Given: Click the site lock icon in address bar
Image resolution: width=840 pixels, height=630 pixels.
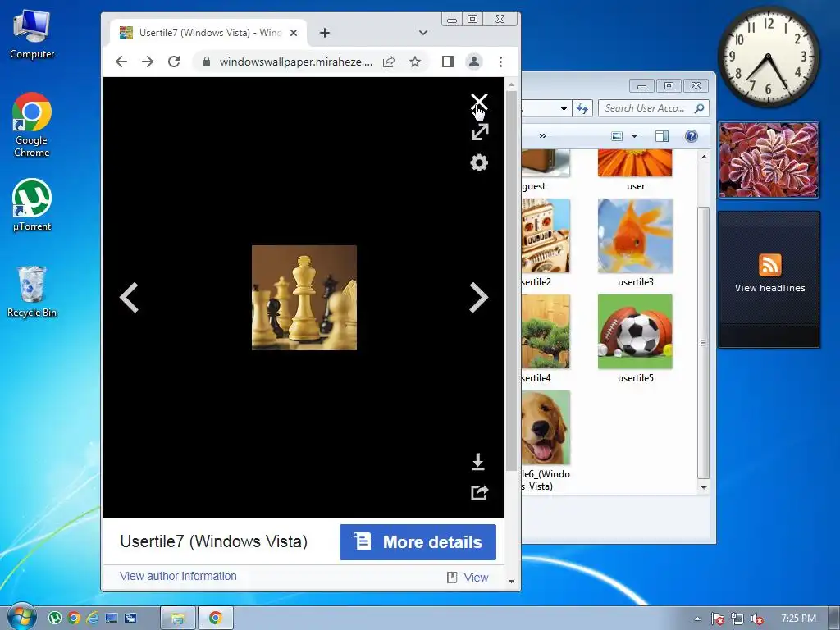Looking at the screenshot, I should (x=207, y=62).
